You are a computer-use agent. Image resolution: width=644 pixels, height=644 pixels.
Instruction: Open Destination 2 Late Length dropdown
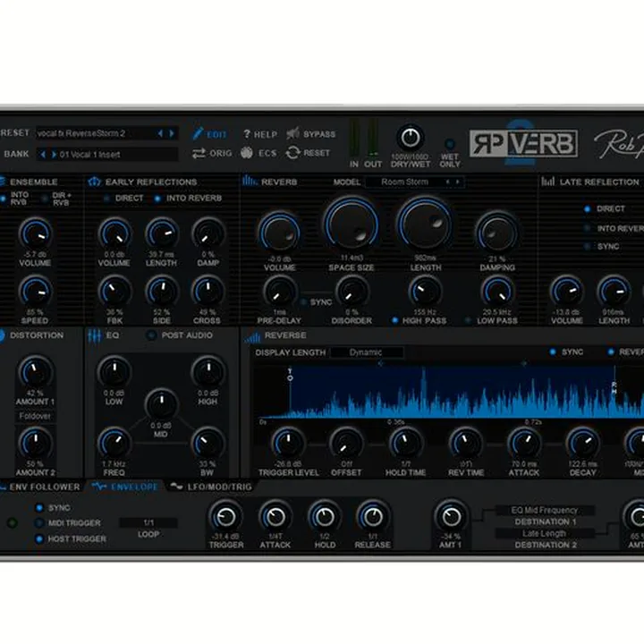(x=545, y=533)
